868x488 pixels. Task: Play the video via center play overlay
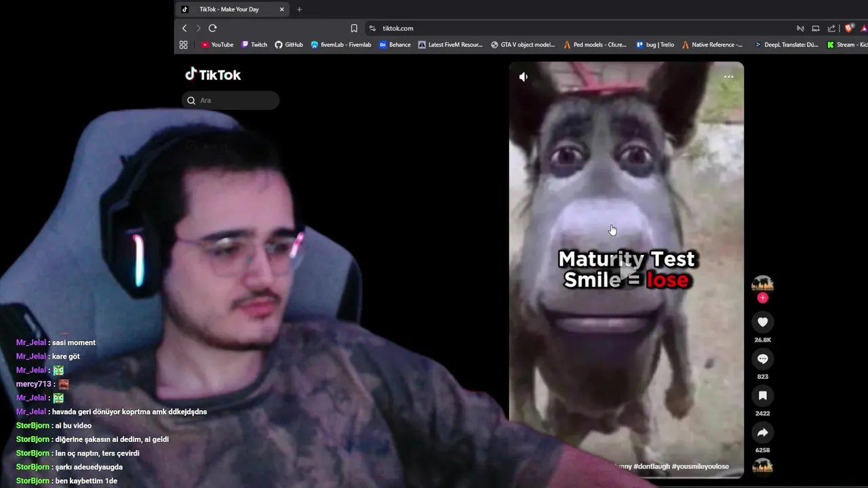point(627,270)
